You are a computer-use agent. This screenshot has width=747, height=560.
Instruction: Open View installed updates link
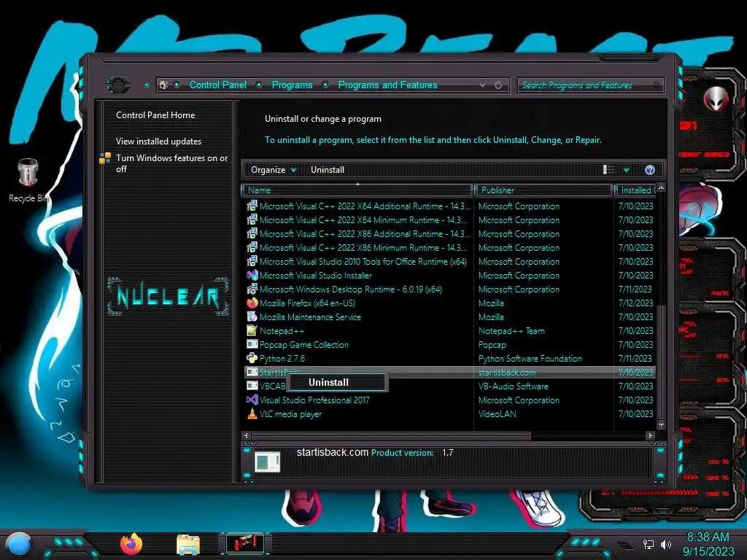point(158,141)
